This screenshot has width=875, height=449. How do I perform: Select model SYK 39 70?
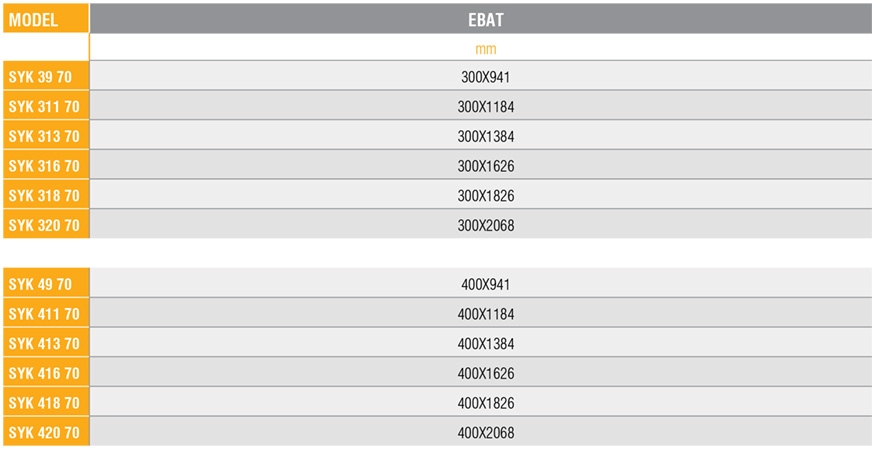click(40, 77)
